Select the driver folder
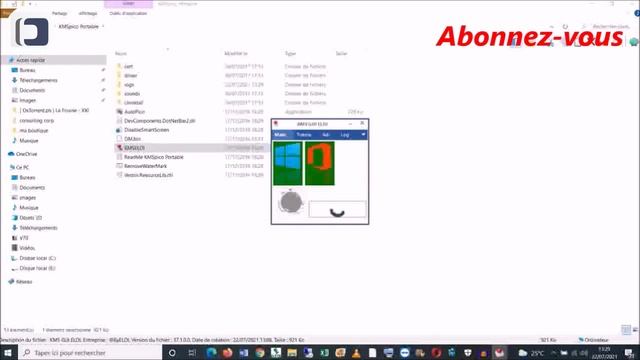Viewport: 640px width, 360px height. pos(130,76)
